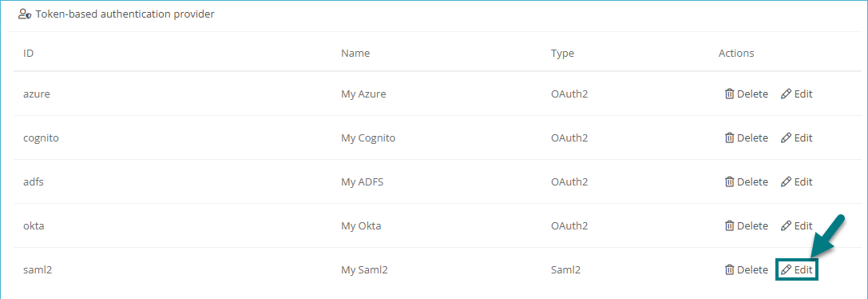Viewport: 868px width, 299px height.
Task: Click the My Cognito name cell
Action: (x=368, y=138)
